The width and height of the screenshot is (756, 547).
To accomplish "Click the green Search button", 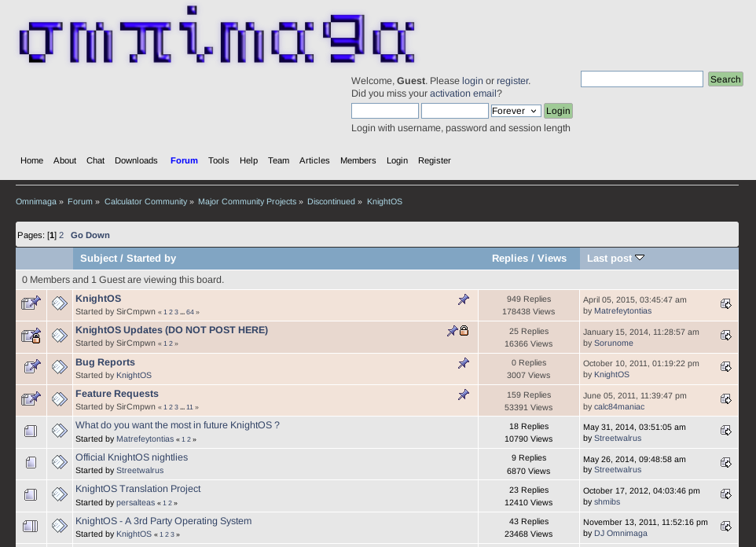I will [725, 79].
